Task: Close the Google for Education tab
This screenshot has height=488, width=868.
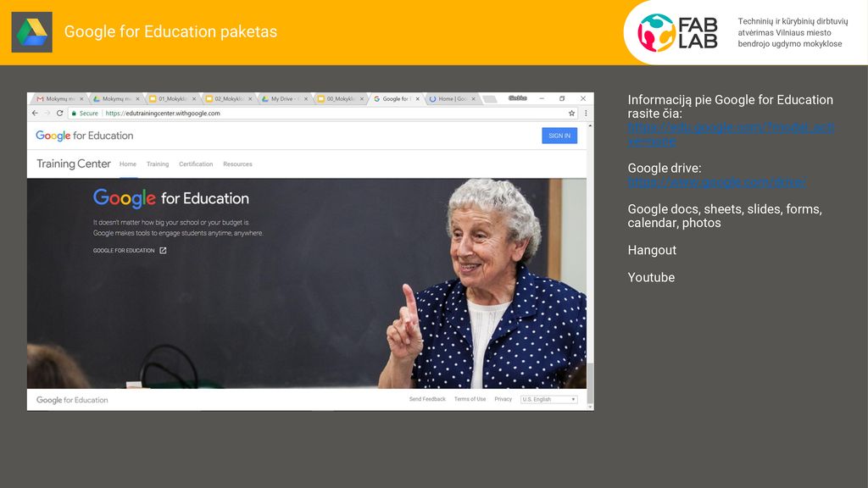Action: [x=417, y=99]
